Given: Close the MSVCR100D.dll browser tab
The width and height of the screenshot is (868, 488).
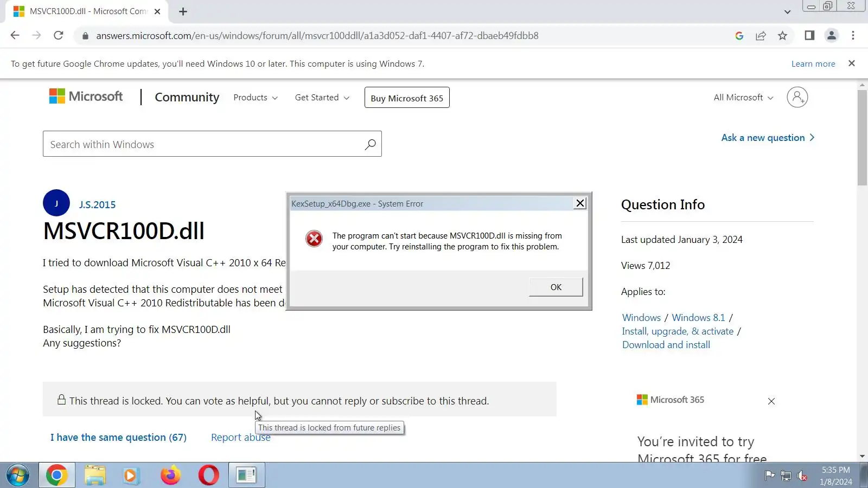Looking at the screenshot, I should (157, 11).
